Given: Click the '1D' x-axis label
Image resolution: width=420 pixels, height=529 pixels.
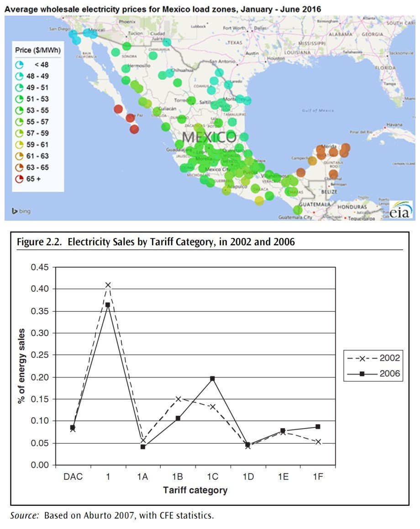Looking at the screenshot, I should point(248,476).
